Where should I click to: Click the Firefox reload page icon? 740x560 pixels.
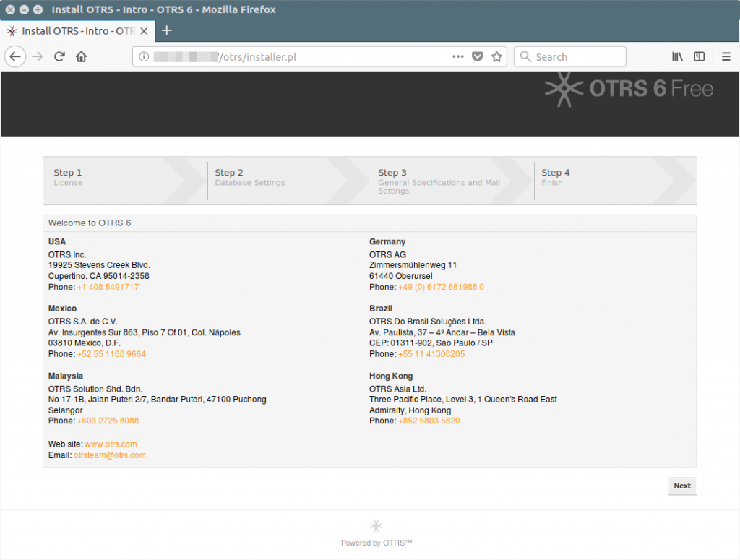pos(59,56)
